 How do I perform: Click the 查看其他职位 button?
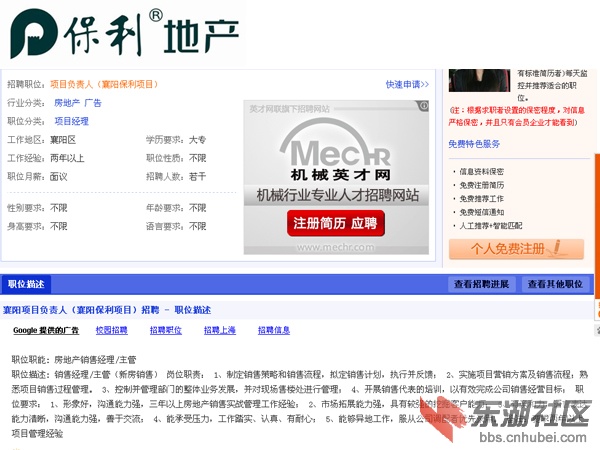click(555, 284)
